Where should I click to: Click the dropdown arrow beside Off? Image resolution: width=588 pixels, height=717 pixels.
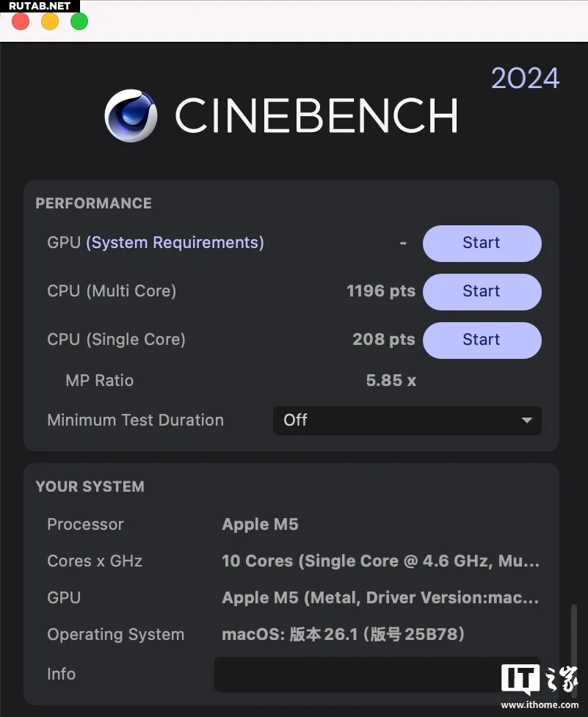point(526,421)
